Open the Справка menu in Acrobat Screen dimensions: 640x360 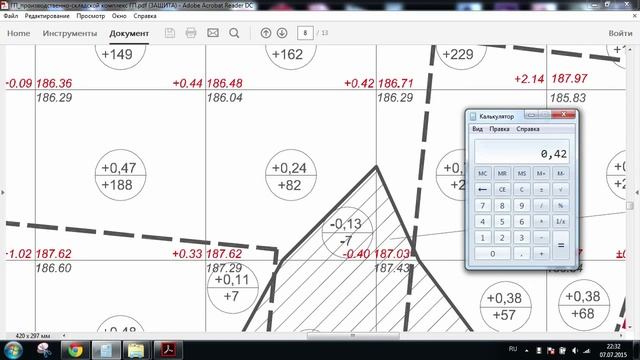145,16
